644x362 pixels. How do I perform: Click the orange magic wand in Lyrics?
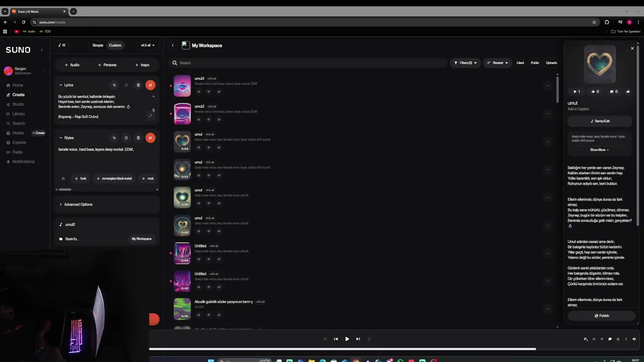tap(150, 85)
